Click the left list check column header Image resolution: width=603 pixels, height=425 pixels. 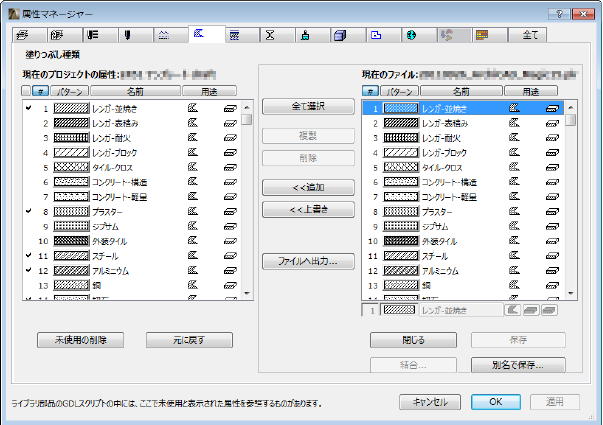(x=26, y=91)
